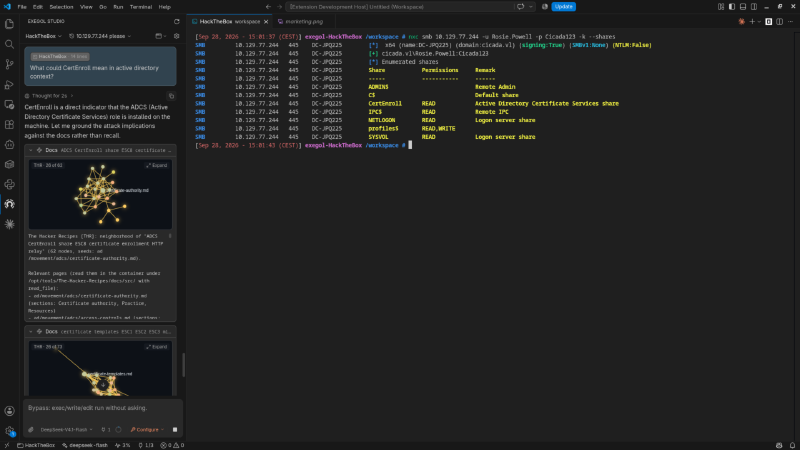This screenshot has height=450, width=800.
Task: Open the window layout dropdown in Exegol panel
Action: coord(161,36)
